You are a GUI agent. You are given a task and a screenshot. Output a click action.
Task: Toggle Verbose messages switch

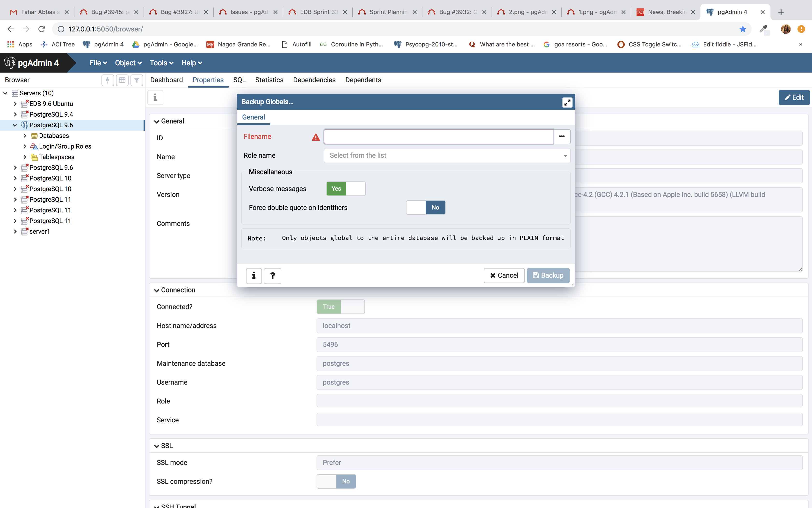346,189
